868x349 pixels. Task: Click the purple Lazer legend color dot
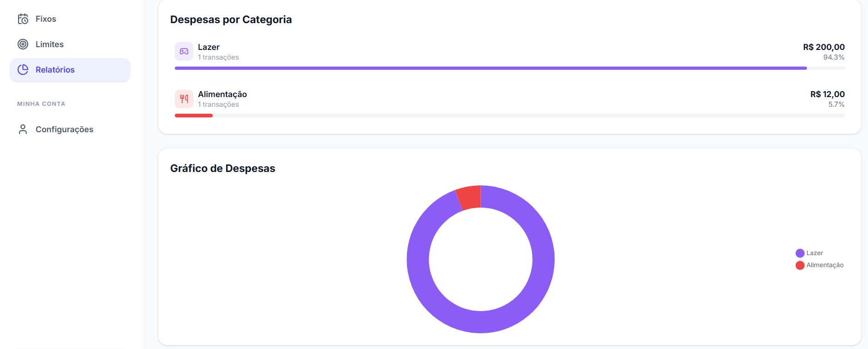click(x=800, y=253)
